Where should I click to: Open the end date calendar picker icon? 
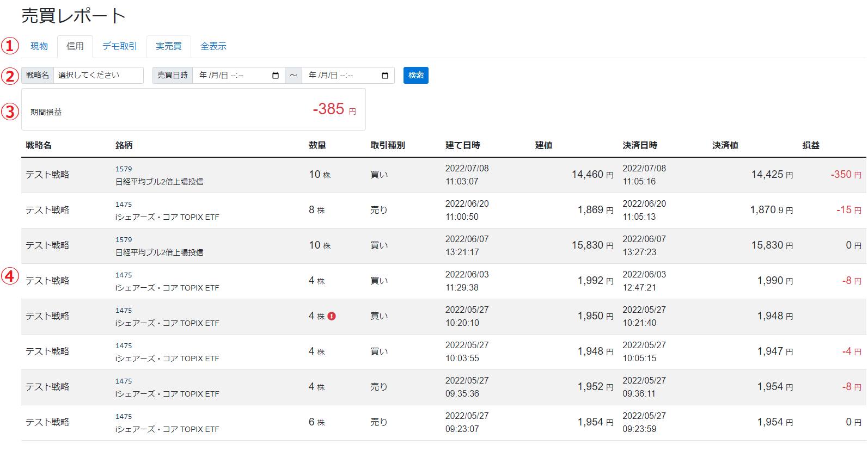tap(385, 76)
